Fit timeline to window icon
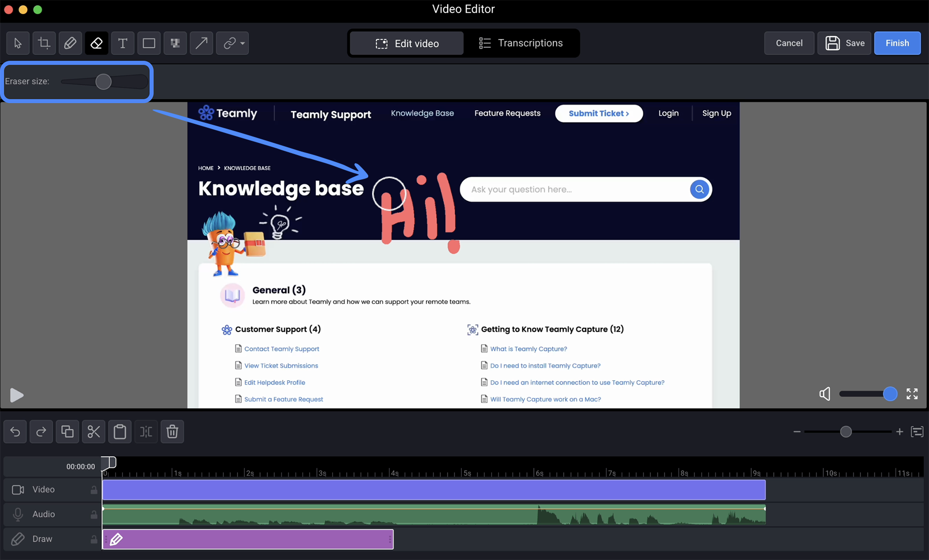 917,432
